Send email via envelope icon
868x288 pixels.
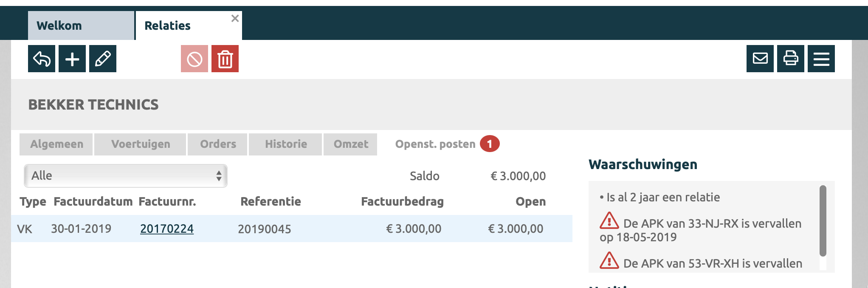click(760, 59)
